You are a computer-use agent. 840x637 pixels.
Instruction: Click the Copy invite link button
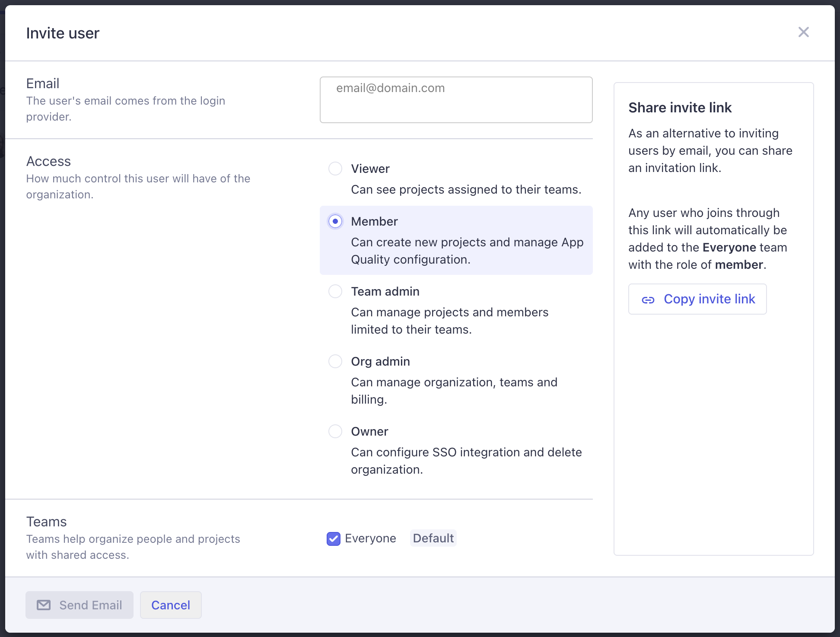click(697, 299)
